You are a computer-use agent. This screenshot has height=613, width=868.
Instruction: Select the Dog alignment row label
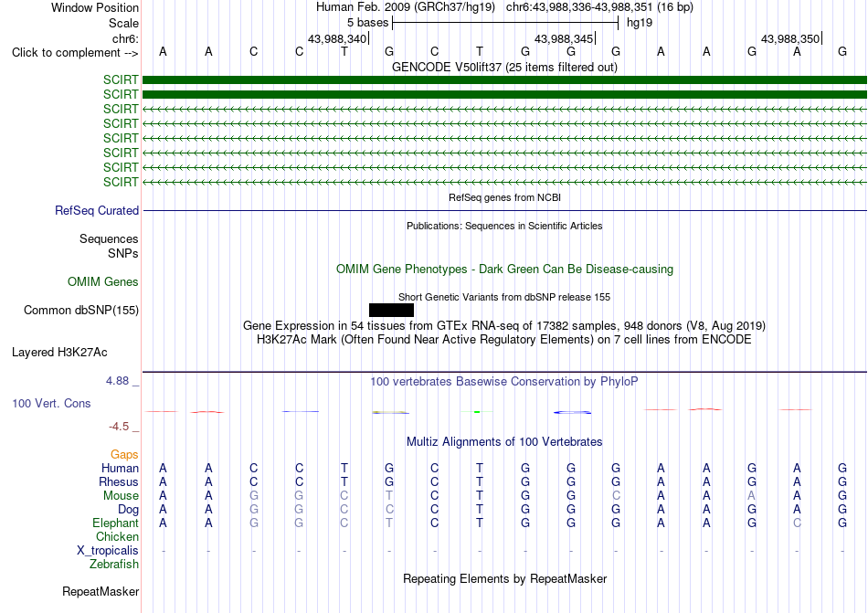point(129,510)
